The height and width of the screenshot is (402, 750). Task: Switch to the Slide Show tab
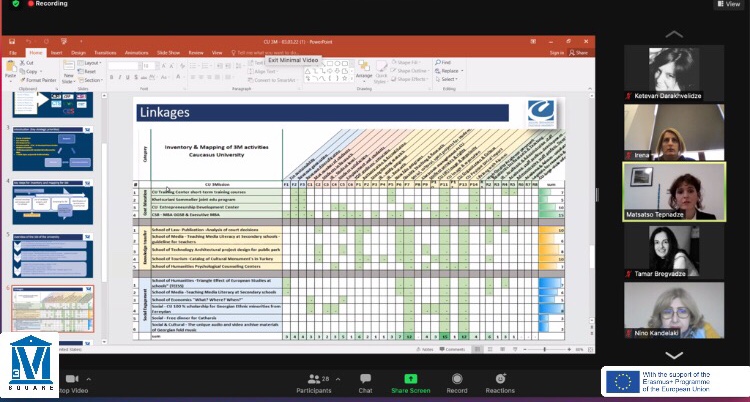coord(168,53)
